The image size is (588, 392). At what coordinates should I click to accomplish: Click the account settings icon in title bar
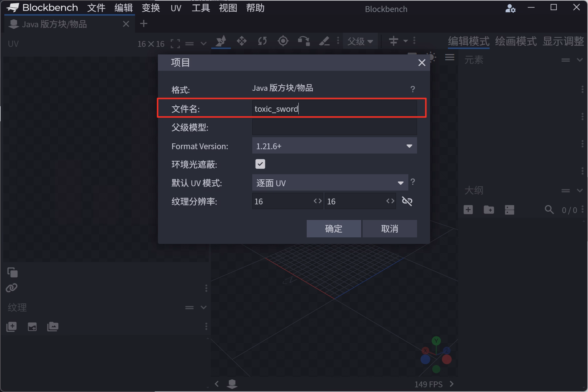point(510,8)
